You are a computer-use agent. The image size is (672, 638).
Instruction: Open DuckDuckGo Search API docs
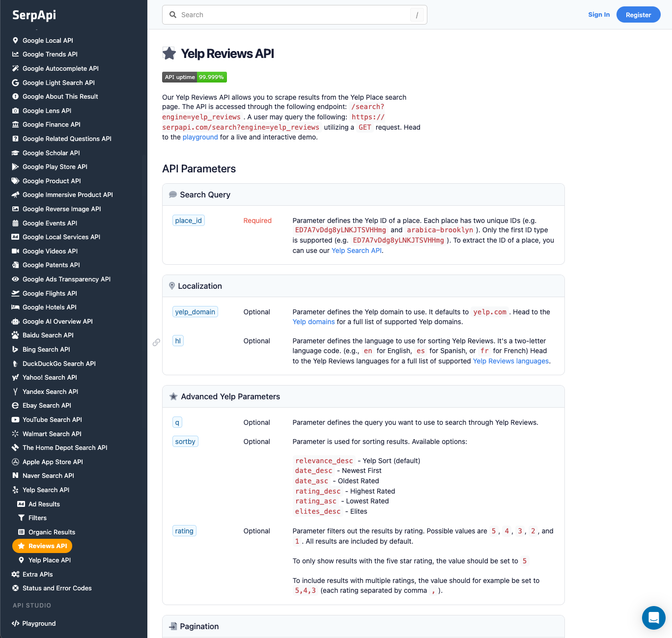59,363
